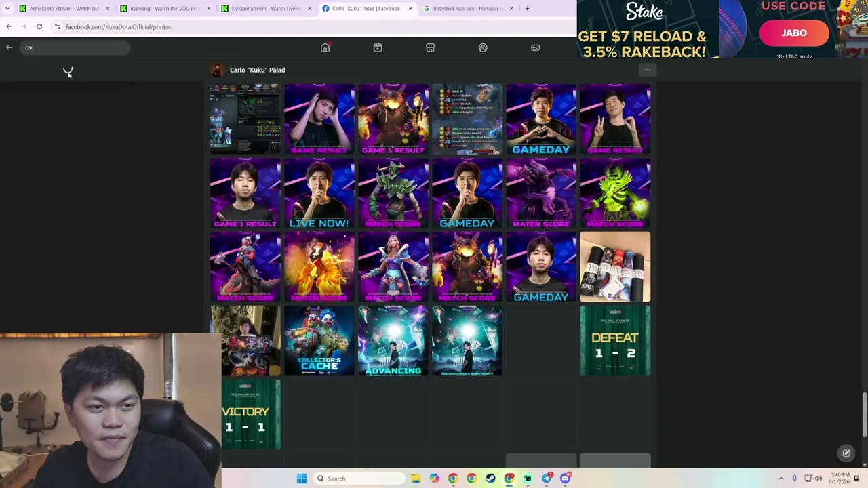Click the Carlo "Kuku" Palad page name
868x488 pixels.
(x=257, y=70)
